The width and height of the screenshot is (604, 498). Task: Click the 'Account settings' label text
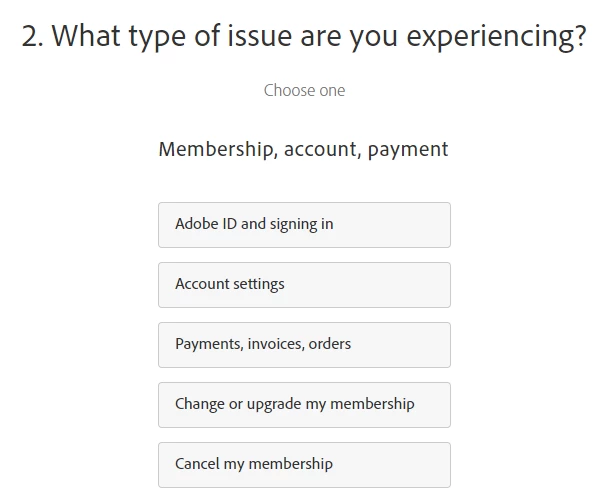tap(230, 284)
